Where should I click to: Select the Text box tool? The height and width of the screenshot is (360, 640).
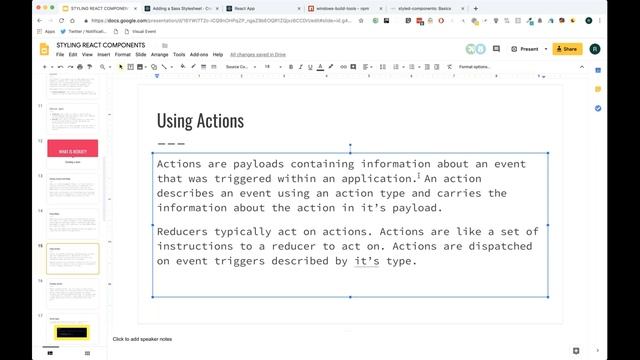(131, 67)
